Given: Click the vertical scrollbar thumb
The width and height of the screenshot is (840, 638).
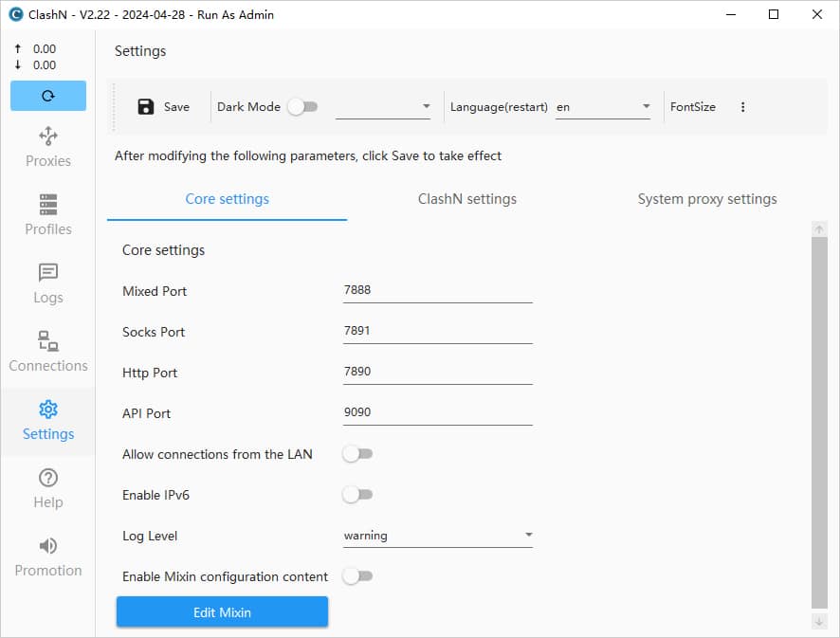Looking at the screenshot, I should [x=819, y=423].
